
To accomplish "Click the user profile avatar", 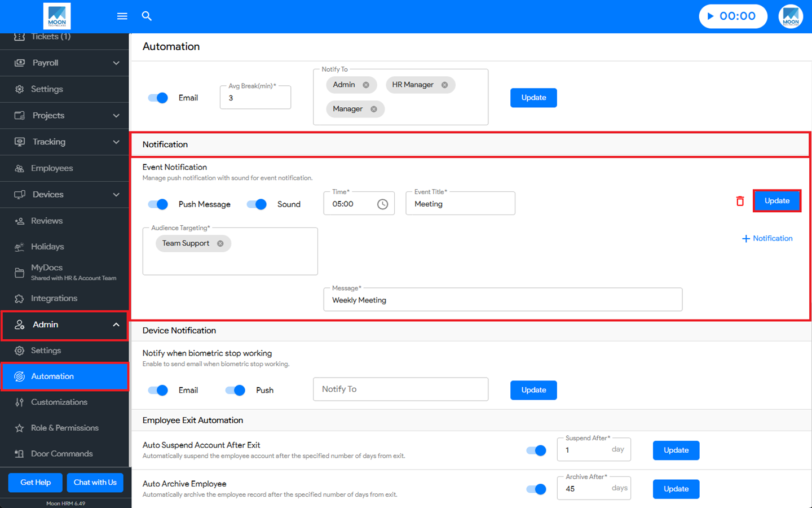I will (x=790, y=16).
